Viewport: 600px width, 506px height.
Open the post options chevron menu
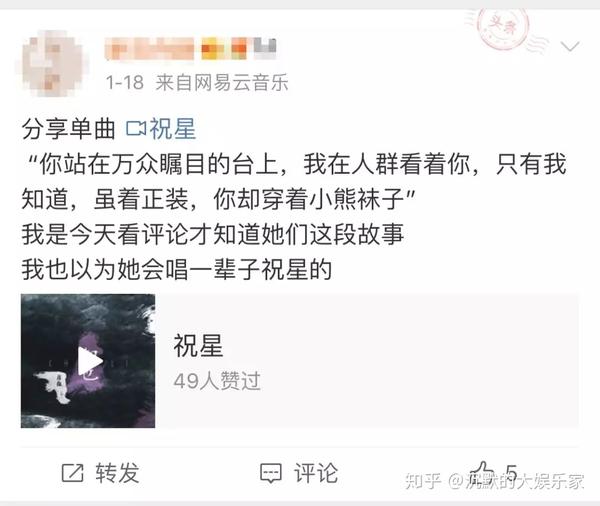coord(570,47)
